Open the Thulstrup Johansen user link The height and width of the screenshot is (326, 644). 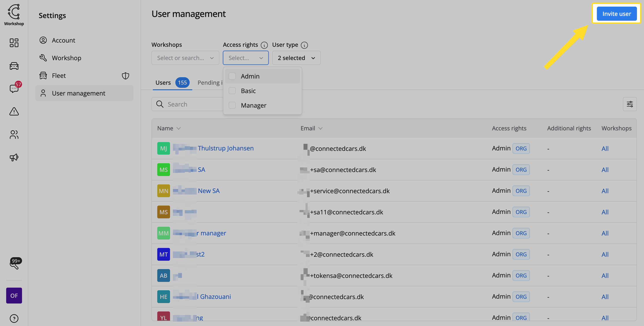click(226, 148)
